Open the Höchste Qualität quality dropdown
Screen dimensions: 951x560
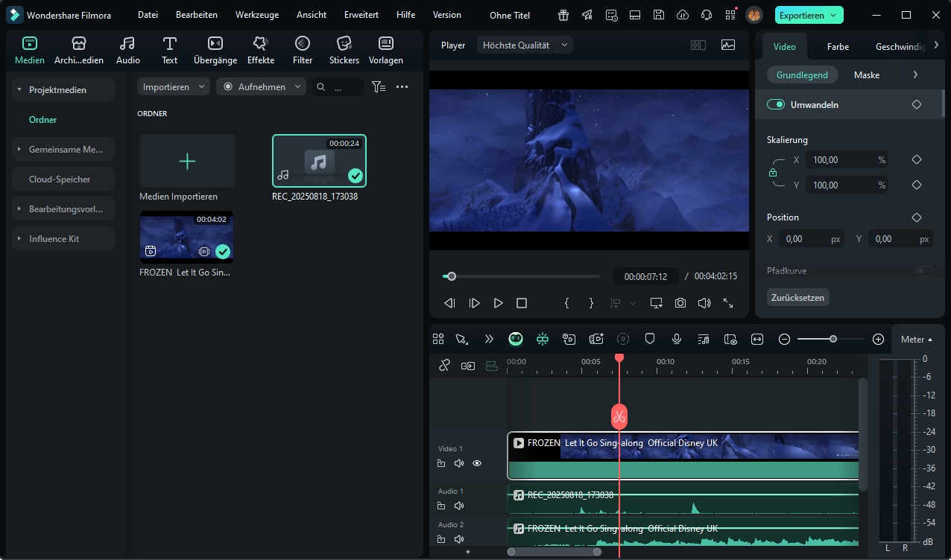click(x=525, y=45)
